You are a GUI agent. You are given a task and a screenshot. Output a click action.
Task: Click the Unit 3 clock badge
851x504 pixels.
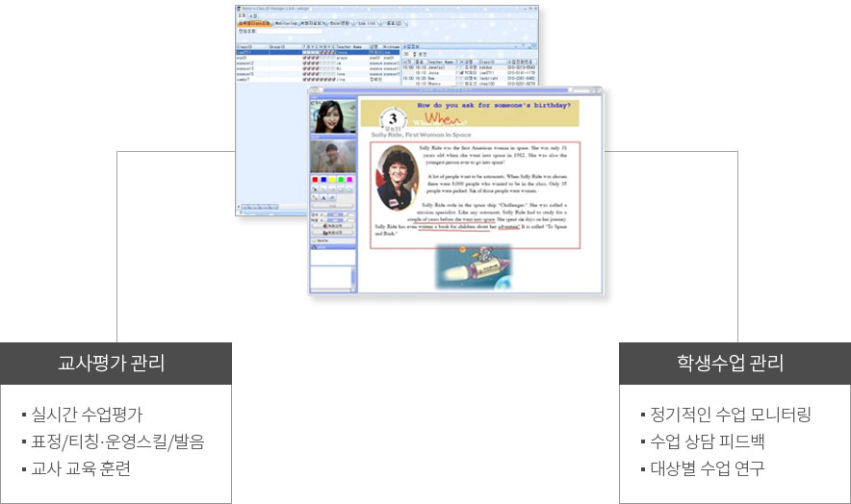pos(394,118)
